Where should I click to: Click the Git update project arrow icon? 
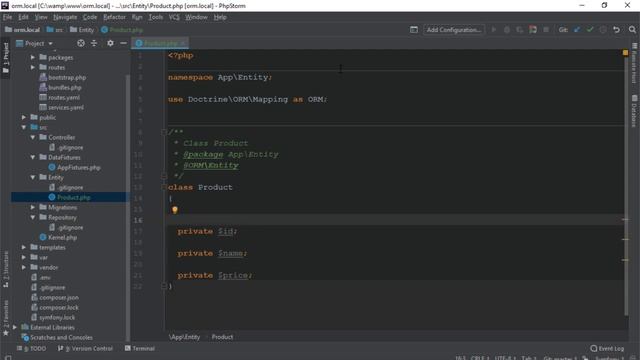click(577, 29)
